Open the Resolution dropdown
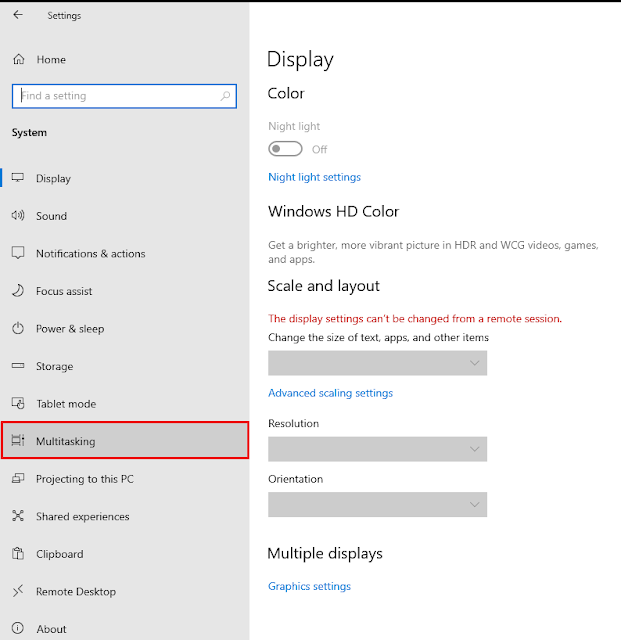621x640 pixels. [x=377, y=449]
